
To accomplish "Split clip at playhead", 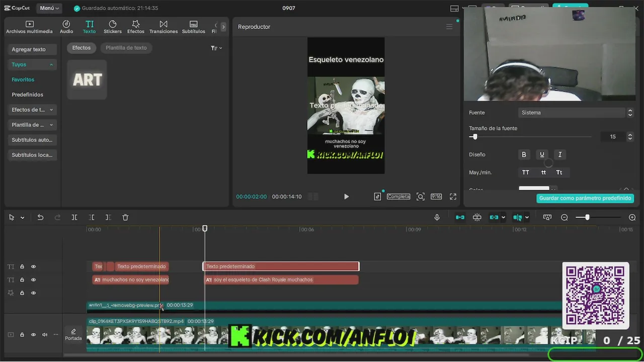I will (74, 217).
